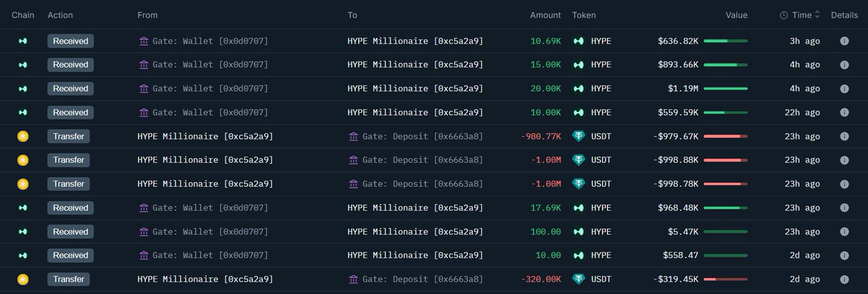
Task: Click Received badge in $893.66K row
Action: 70,65
